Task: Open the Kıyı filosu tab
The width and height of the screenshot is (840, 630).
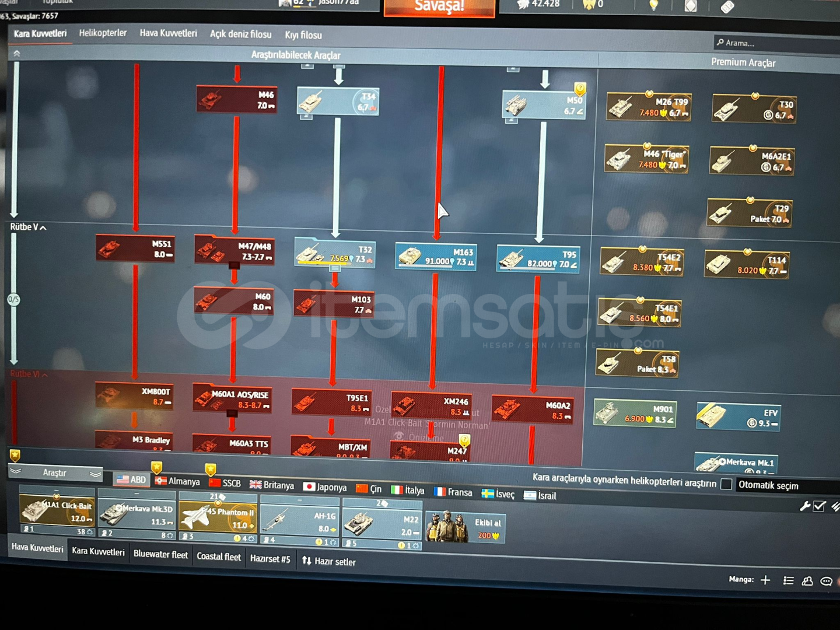Action: tap(303, 35)
